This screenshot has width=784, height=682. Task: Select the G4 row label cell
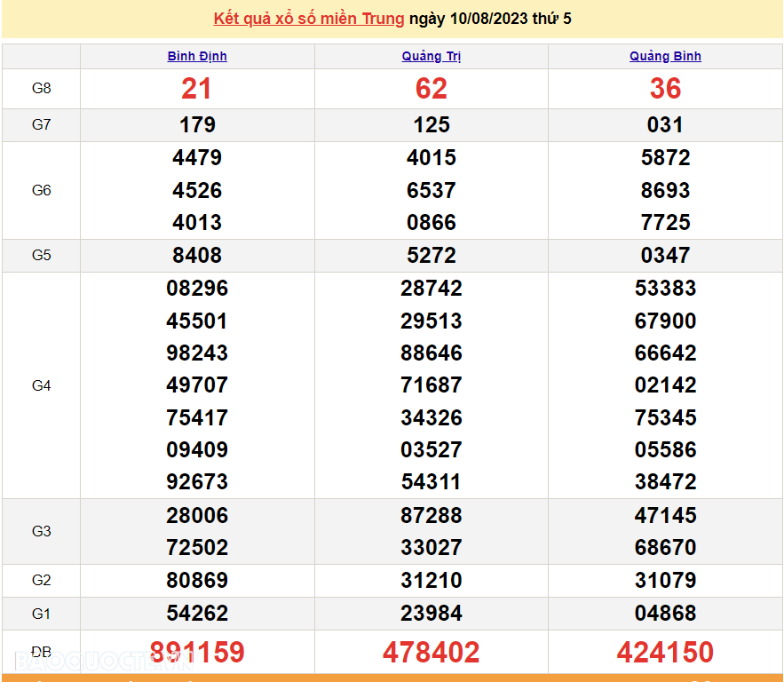(41, 385)
